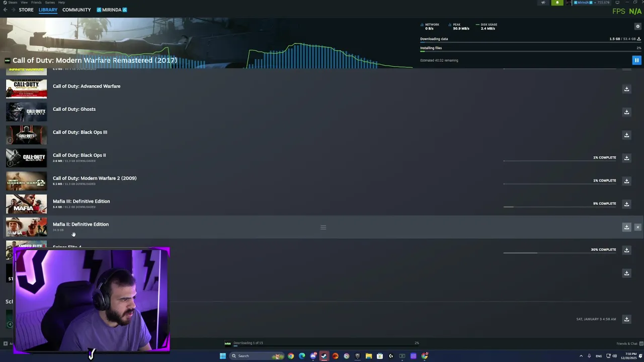Open the Windows Start menu

click(223, 356)
